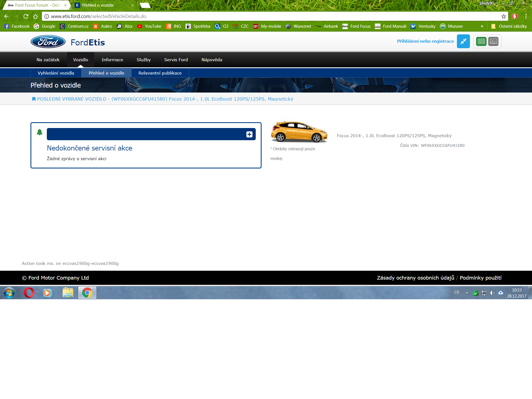Image resolution: width=532 pixels, height=399 pixels.
Task: Click the yellow Focus car thumbnail
Action: [x=299, y=132]
